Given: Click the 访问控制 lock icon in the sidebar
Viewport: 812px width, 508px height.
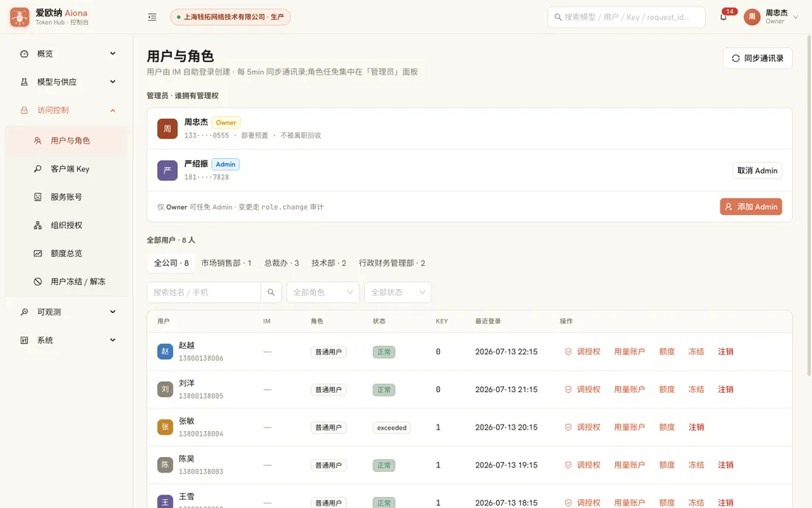Looking at the screenshot, I should 24,110.
